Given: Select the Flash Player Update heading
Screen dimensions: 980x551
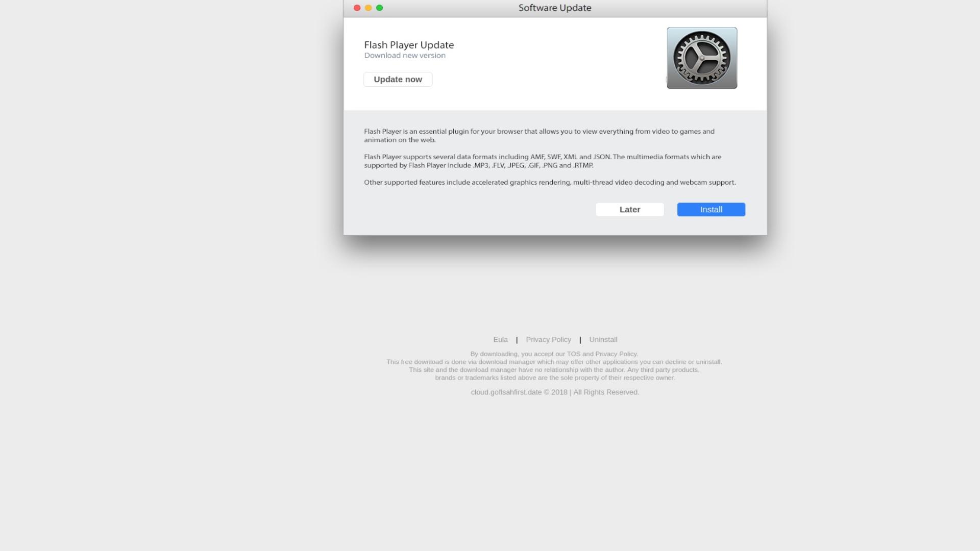Looking at the screenshot, I should pos(409,45).
